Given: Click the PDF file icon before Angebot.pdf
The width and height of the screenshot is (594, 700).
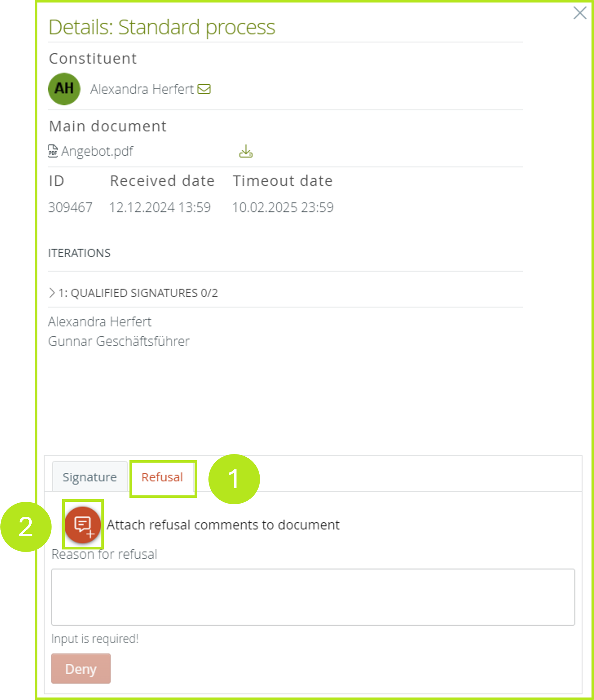Looking at the screenshot, I should pos(53,151).
